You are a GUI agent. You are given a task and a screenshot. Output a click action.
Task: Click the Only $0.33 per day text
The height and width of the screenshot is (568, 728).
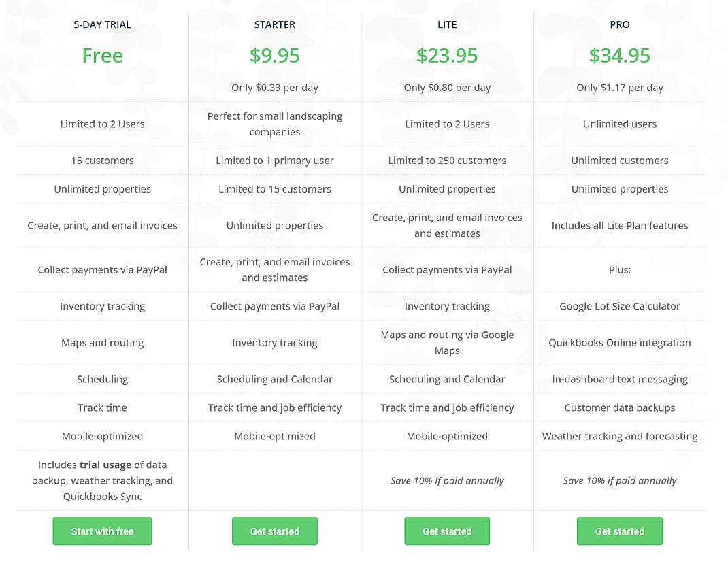[274, 87]
